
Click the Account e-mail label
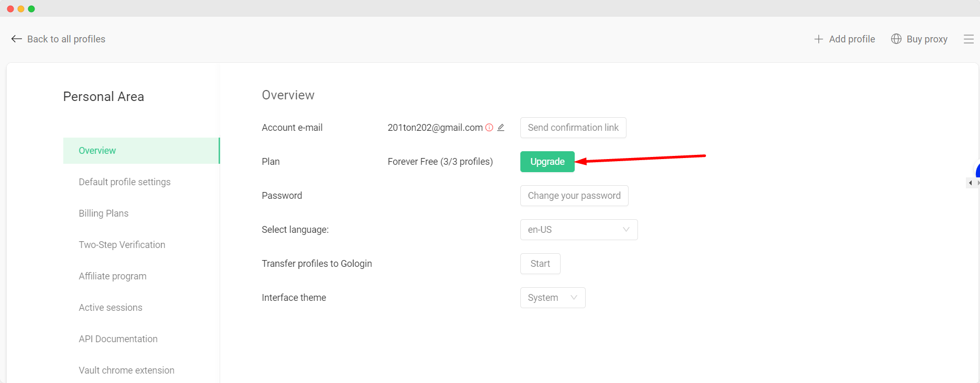[x=292, y=128]
